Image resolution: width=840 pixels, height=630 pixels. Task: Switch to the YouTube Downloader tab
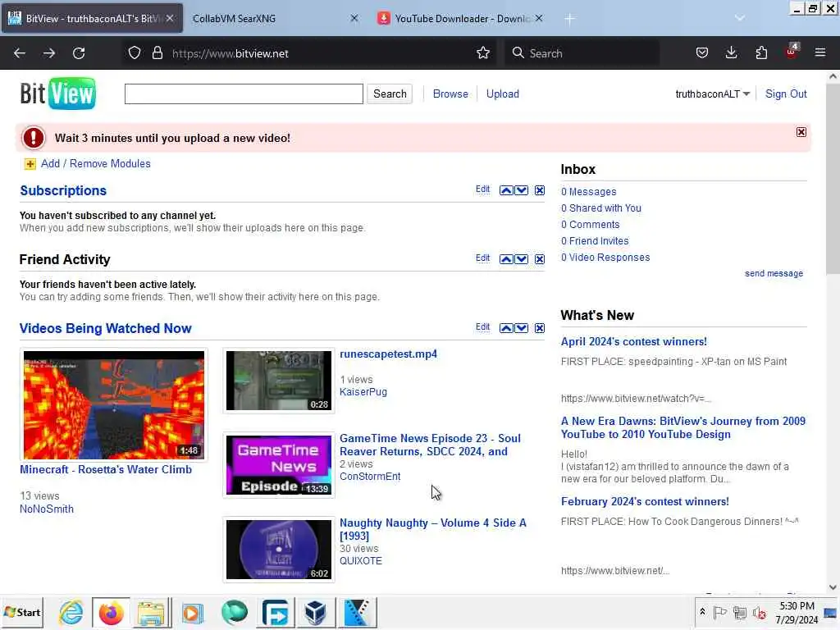coord(462,18)
